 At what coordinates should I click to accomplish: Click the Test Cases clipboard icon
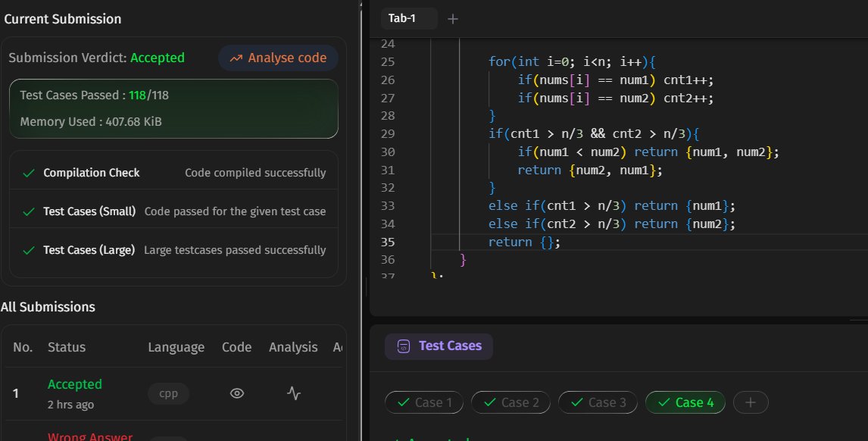(x=404, y=346)
